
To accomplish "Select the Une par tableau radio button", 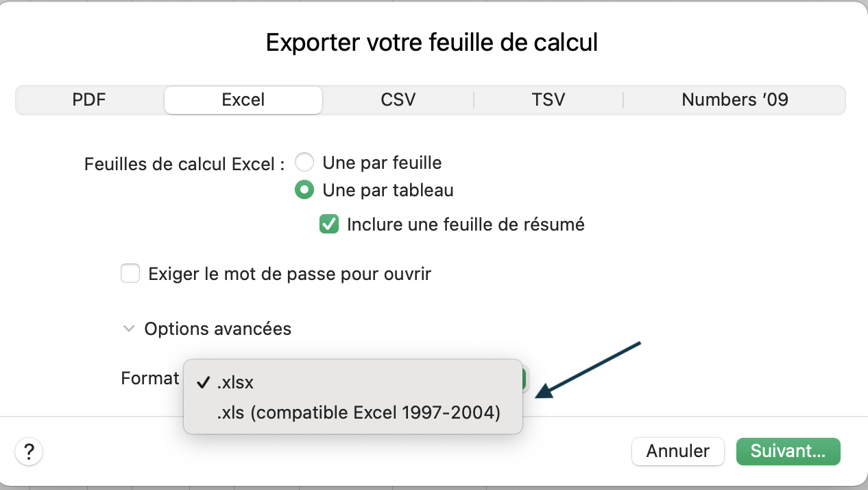I will (304, 189).
